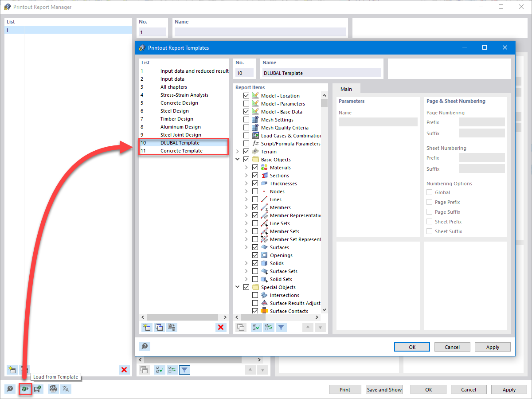
Task: Expand the Terrain tree node
Action: pyautogui.click(x=238, y=152)
